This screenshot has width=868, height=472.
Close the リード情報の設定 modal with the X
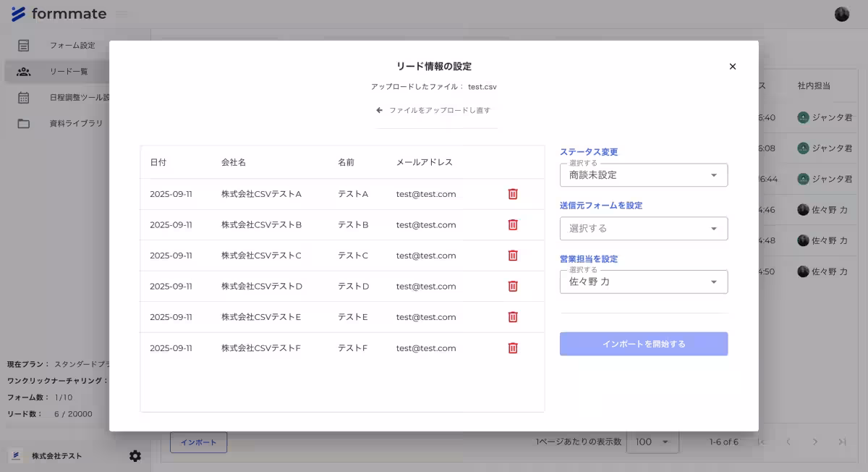[x=732, y=66]
